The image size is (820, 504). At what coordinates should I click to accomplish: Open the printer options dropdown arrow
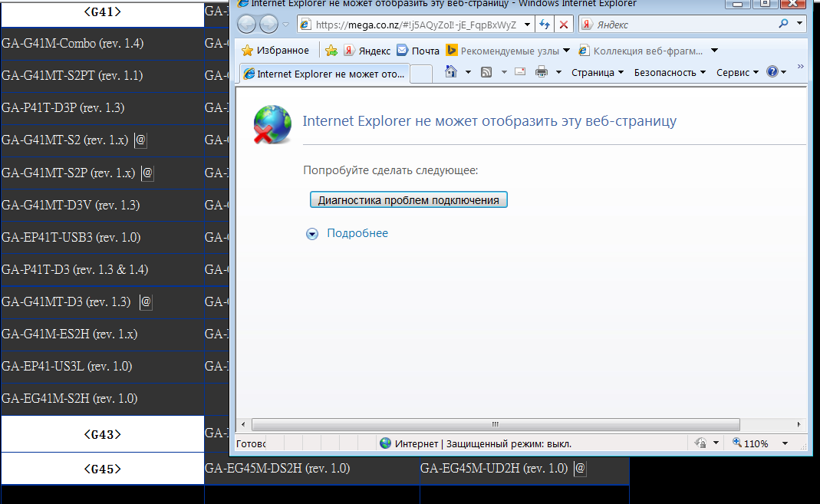[558, 72]
